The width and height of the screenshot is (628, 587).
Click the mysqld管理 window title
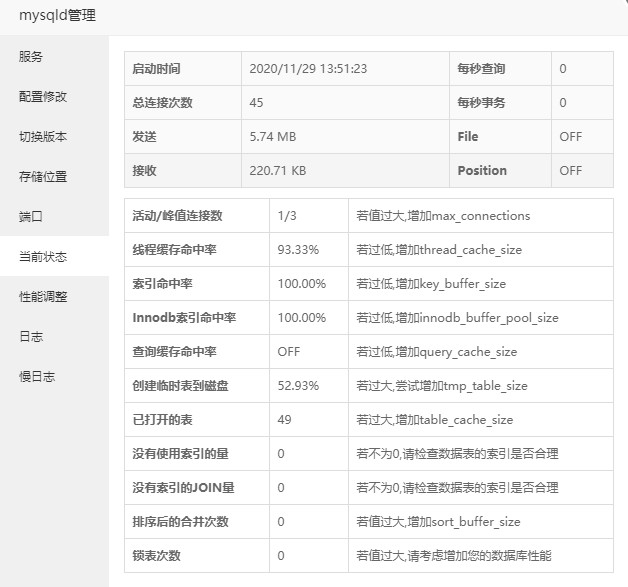click(57, 16)
